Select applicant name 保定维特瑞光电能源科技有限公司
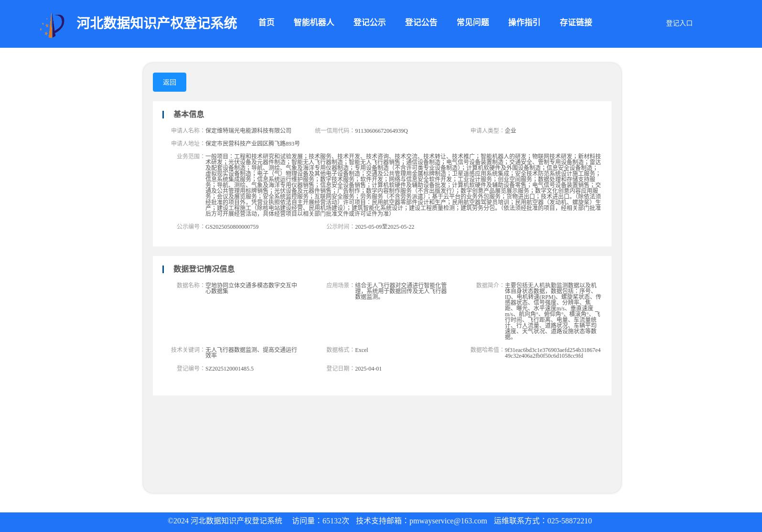The image size is (762, 532). pos(248,131)
